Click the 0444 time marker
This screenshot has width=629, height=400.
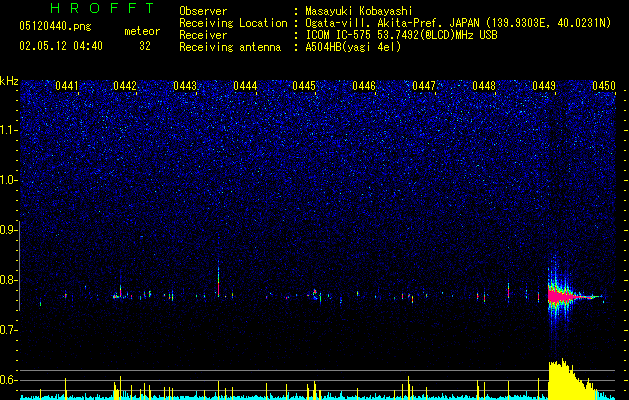pyautogui.click(x=245, y=86)
